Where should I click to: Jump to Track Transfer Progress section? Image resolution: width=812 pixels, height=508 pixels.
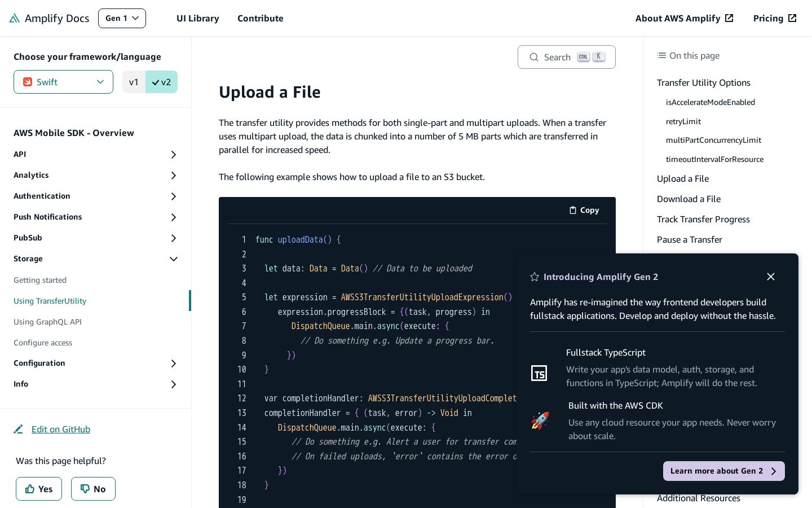(703, 219)
